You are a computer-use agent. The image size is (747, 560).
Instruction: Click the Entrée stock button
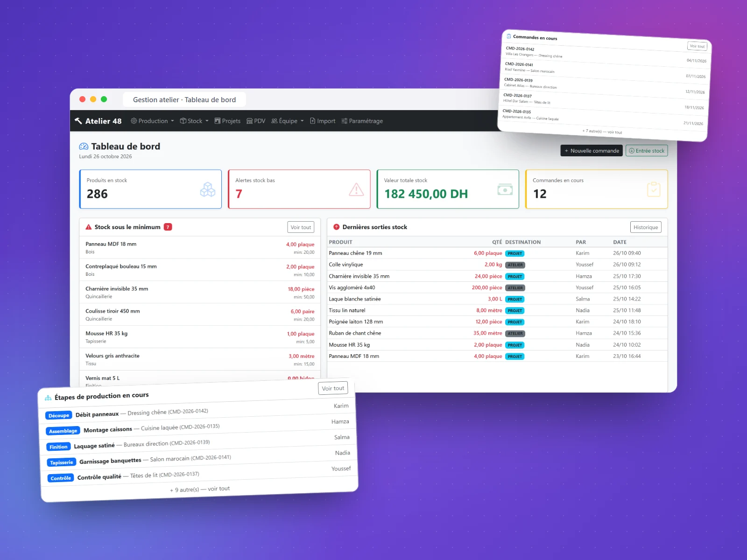pos(647,151)
